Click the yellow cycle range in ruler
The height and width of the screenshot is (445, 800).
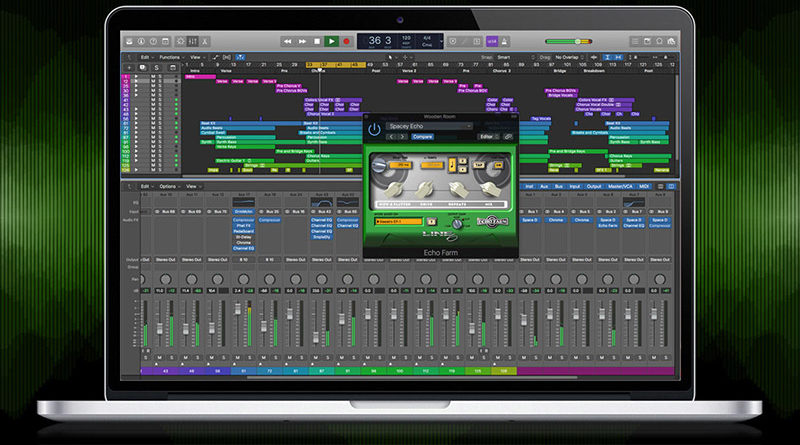[x=335, y=65]
